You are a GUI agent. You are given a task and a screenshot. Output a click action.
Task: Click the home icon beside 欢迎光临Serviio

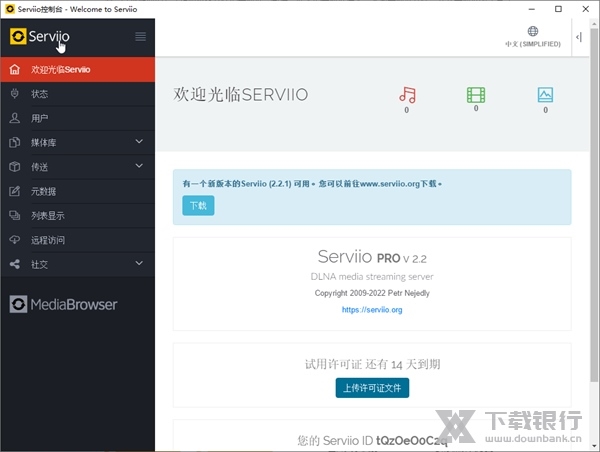click(15, 69)
